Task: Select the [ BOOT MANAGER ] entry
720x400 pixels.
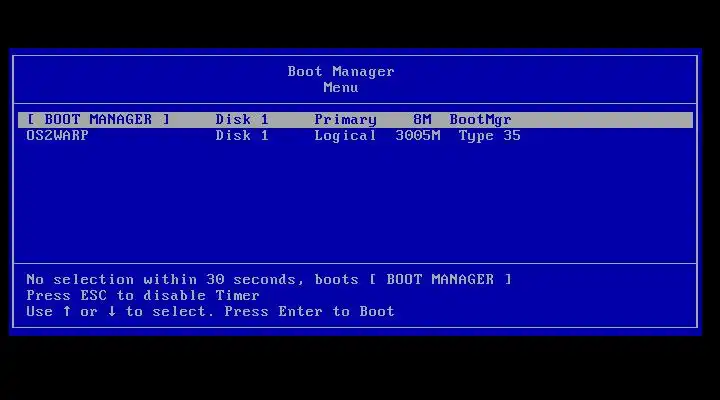Action: point(355,120)
